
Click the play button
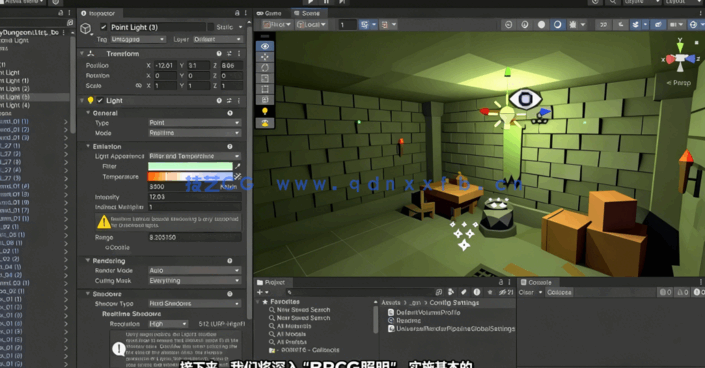tap(310, 2)
